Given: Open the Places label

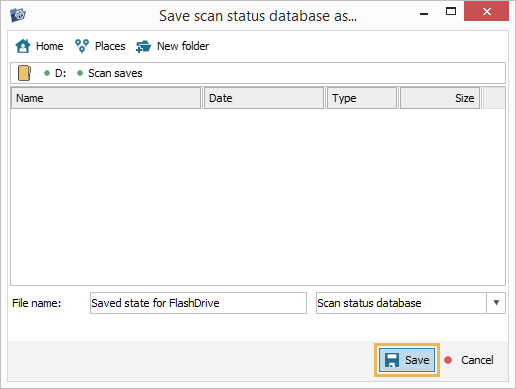Looking at the screenshot, I should (x=110, y=46).
